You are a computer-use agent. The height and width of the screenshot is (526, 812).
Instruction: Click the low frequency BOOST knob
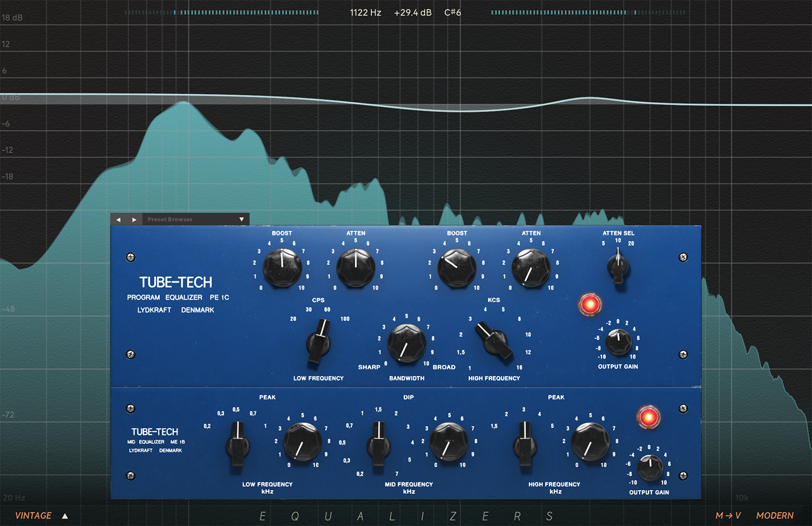282,268
